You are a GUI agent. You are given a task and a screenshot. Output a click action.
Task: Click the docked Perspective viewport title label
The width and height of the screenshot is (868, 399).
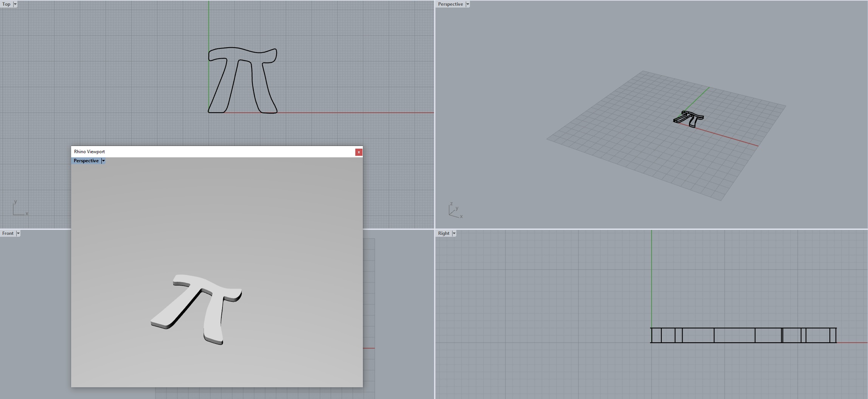(450, 4)
